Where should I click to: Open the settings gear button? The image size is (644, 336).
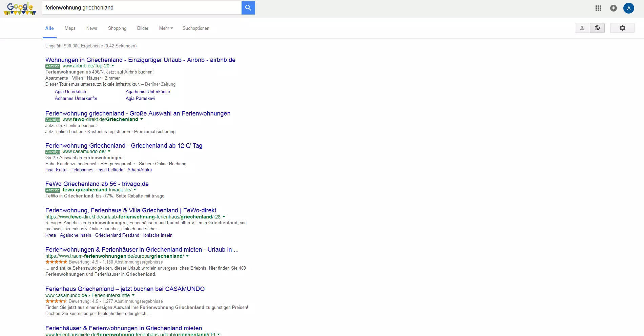tap(622, 28)
